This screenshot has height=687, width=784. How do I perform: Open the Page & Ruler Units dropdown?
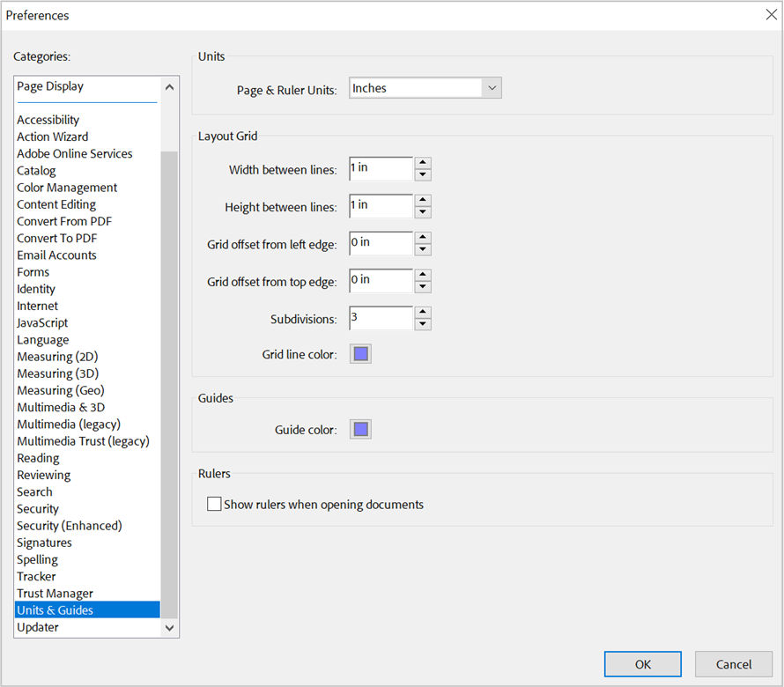[x=492, y=88]
